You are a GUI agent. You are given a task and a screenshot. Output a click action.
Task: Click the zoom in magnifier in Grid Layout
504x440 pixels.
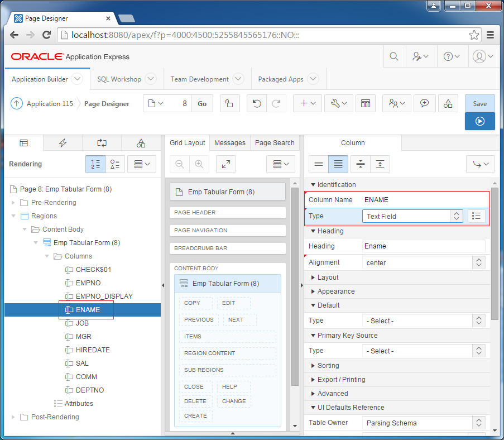click(x=199, y=164)
